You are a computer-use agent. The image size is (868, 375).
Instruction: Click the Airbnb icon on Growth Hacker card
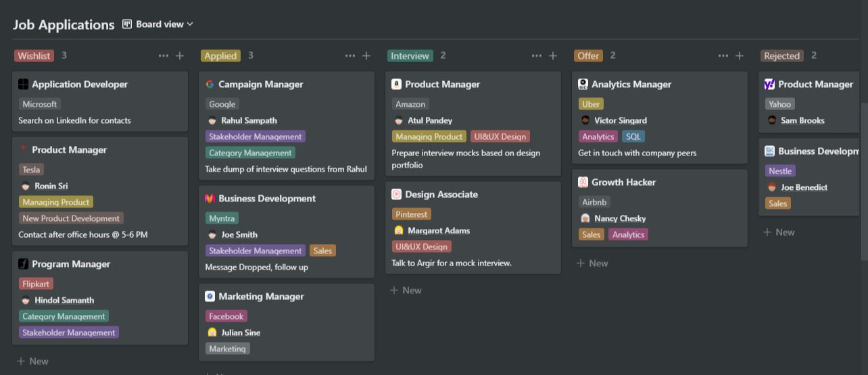[583, 182]
